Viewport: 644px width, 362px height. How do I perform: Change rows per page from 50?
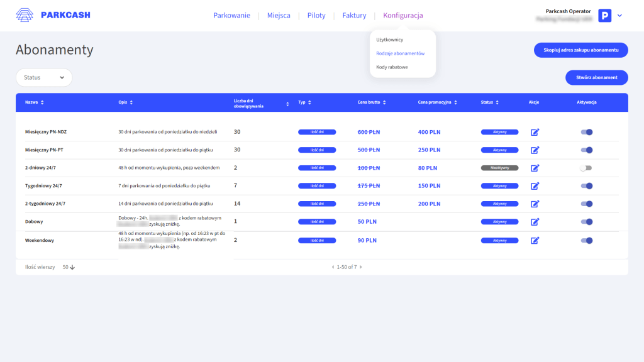point(69,267)
